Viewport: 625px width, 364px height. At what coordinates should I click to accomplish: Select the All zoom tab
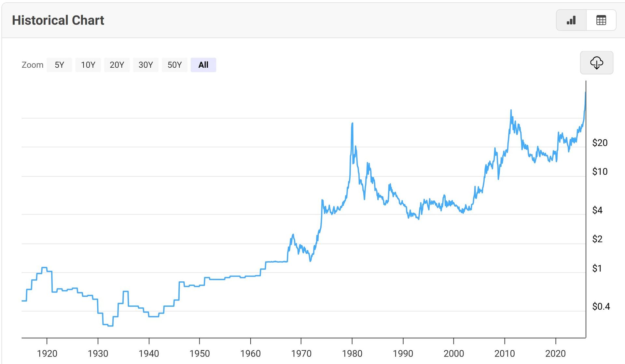point(203,65)
